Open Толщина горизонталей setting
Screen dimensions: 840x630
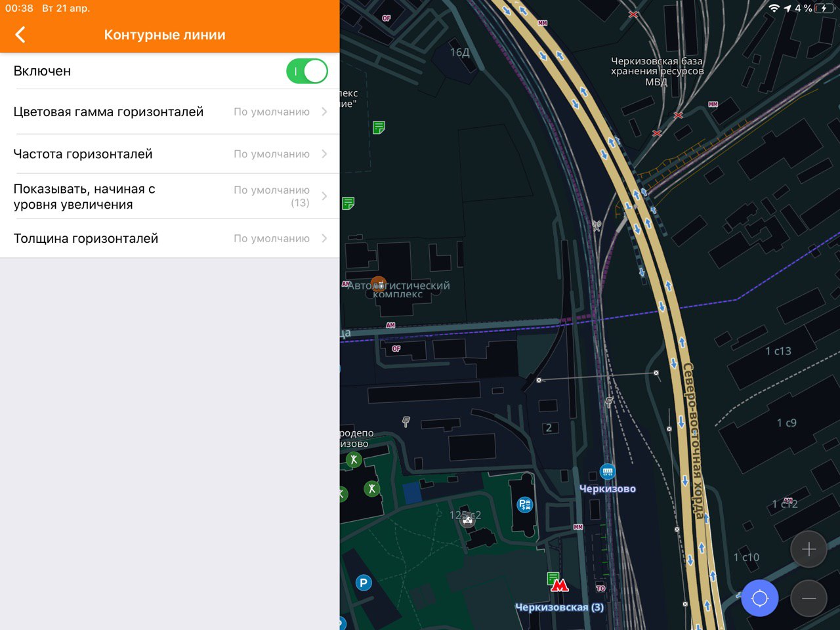click(169, 238)
